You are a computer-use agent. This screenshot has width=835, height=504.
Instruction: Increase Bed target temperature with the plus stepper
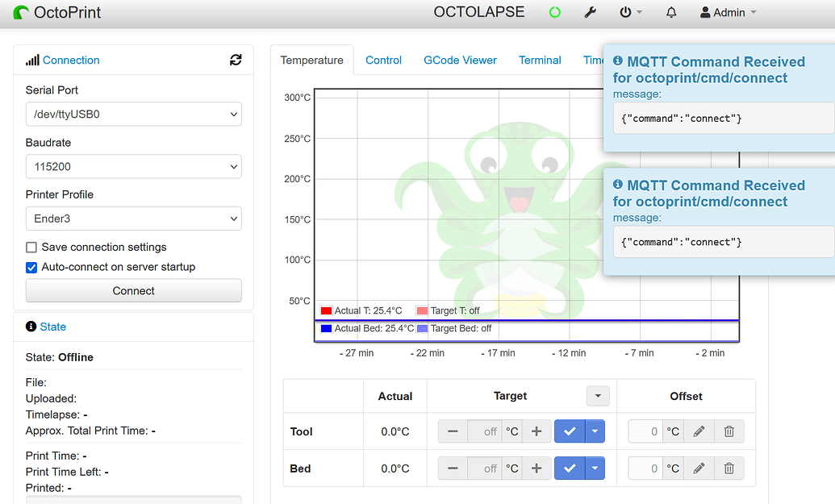[x=536, y=468]
